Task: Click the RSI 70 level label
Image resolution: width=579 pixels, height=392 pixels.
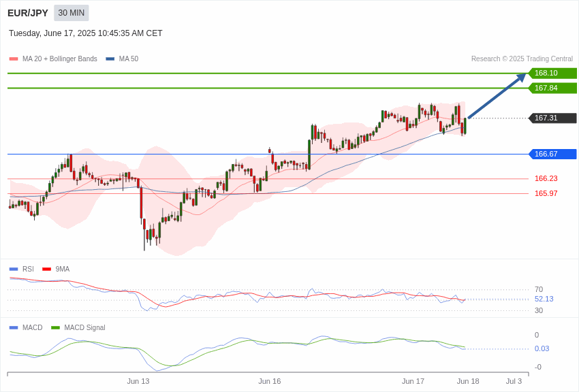Action: click(x=539, y=289)
